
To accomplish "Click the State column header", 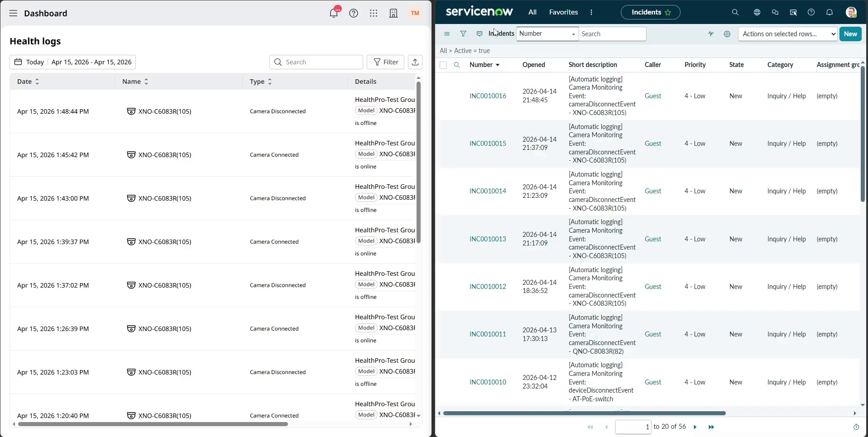I will point(736,65).
